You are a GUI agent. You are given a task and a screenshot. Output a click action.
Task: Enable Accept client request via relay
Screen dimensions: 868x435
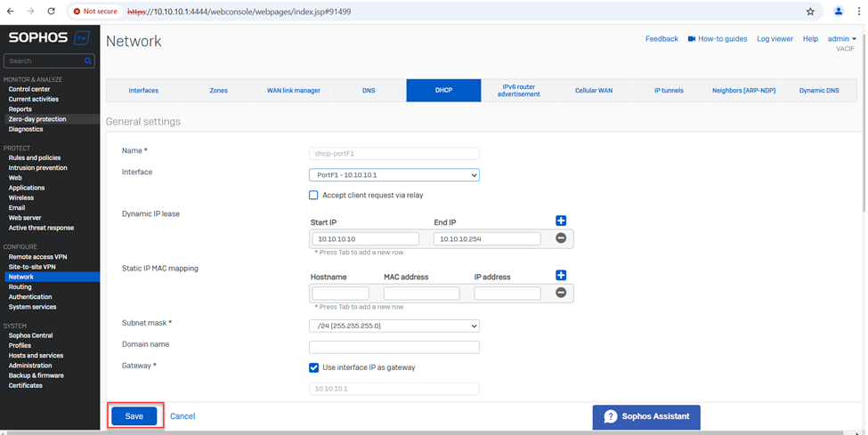coord(313,195)
